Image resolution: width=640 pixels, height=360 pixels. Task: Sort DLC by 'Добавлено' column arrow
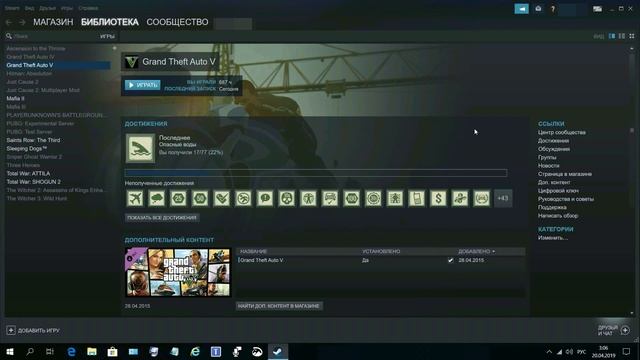tap(493, 251)
